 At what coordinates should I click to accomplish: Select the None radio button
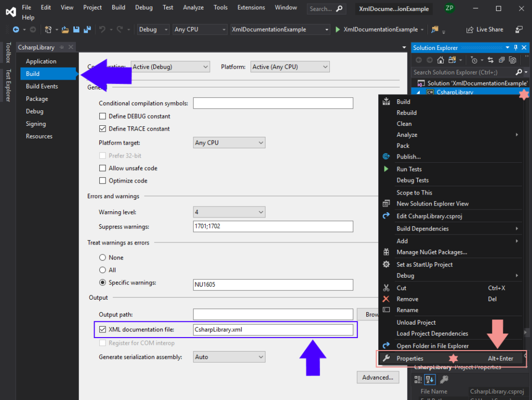coord(102,257)
